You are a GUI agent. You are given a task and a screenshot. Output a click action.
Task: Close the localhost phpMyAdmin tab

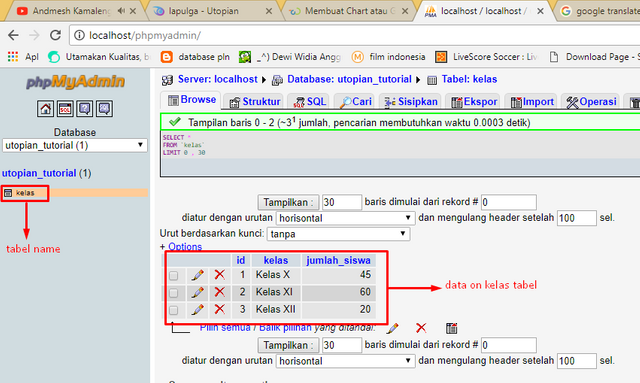pos(540,11)
